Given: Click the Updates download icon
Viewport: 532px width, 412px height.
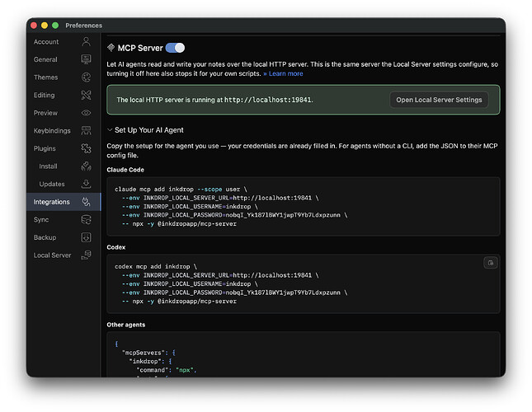Looking at the screenshot, I should click(x=86, y=184).
